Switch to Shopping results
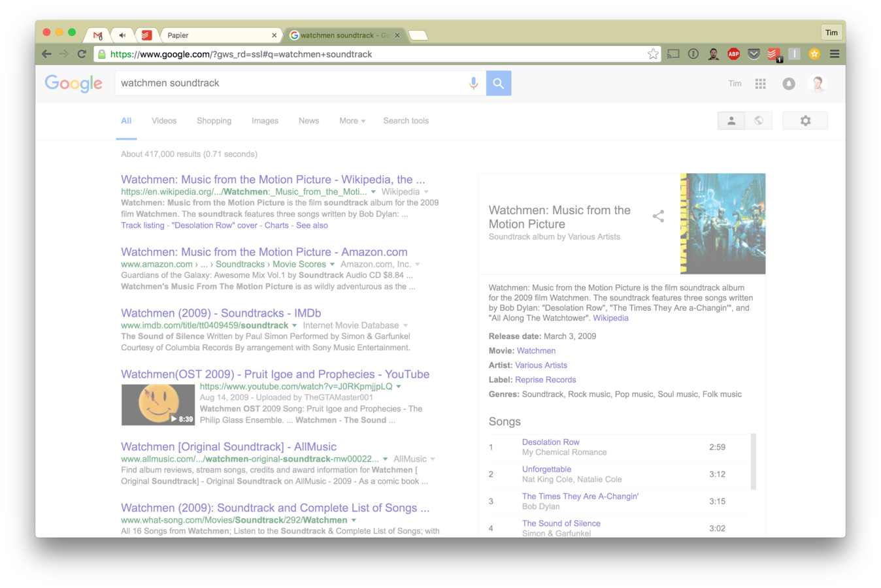The width and height of the screenshot is (881, 588). coord(214,121)
